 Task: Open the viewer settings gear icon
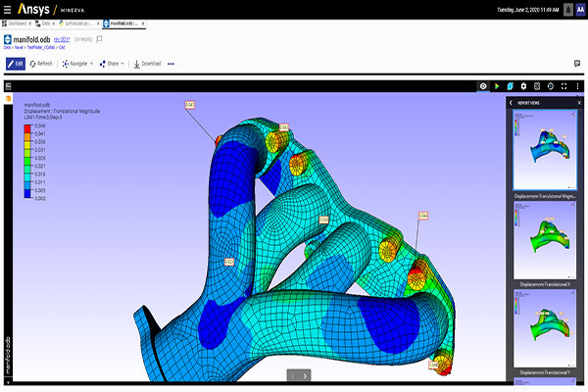(523, 86)
